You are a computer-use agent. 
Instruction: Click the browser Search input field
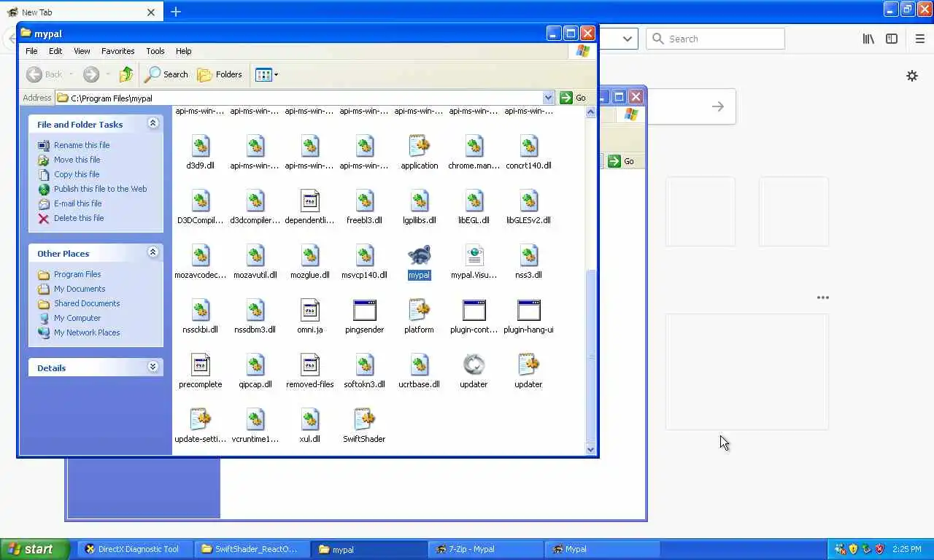point(715,39)
